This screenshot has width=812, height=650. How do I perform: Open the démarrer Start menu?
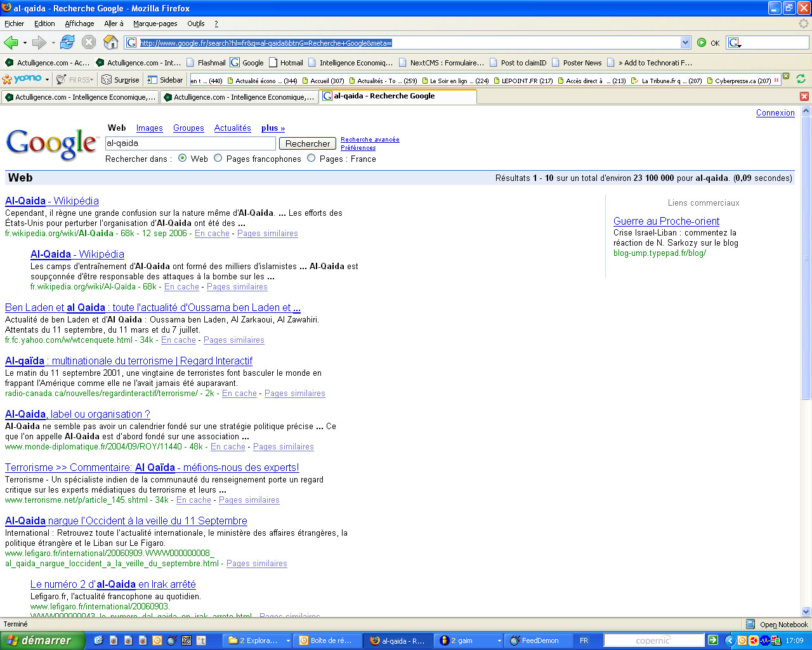coord(42,640)
